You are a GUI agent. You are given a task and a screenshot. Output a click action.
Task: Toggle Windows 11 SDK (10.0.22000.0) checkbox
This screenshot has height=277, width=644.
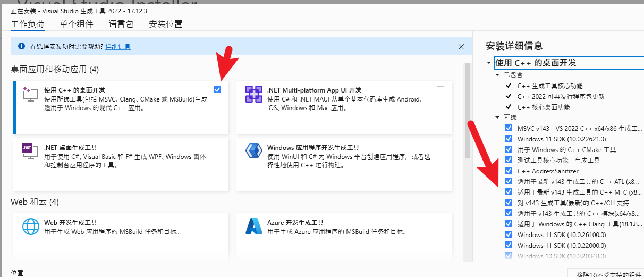pyautogui.click(x=509, y=245)
